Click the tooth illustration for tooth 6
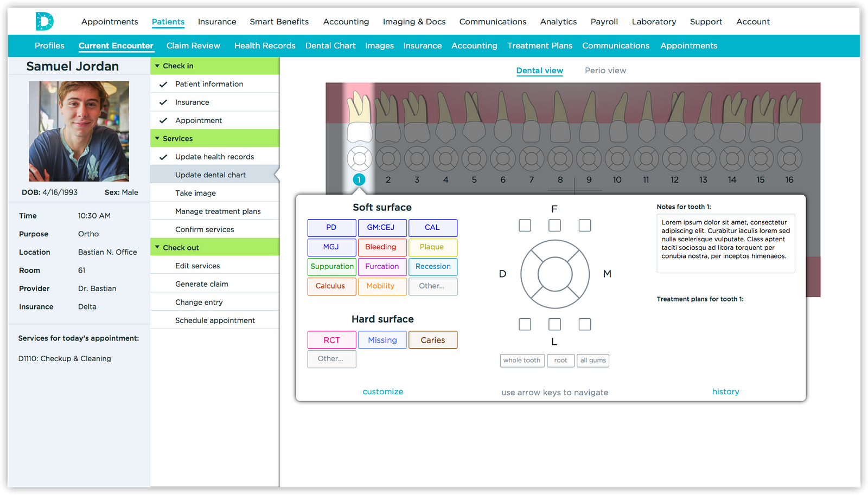 pos(503,116)
